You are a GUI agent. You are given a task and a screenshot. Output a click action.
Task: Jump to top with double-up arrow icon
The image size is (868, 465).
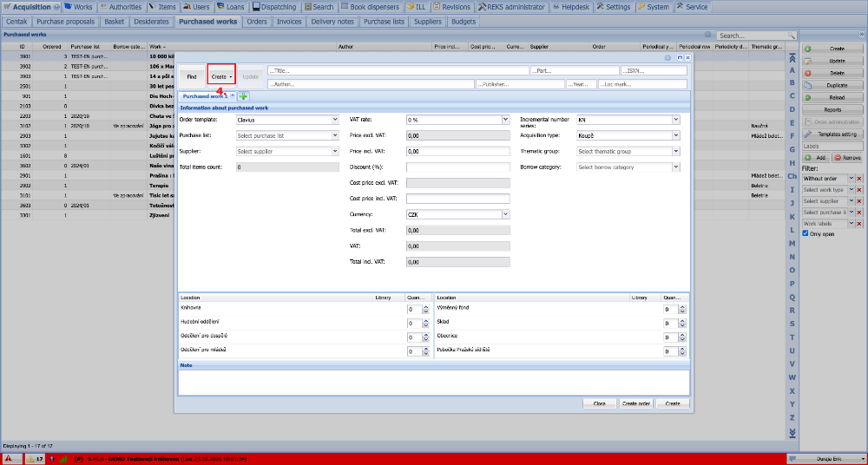click(792, 57)
